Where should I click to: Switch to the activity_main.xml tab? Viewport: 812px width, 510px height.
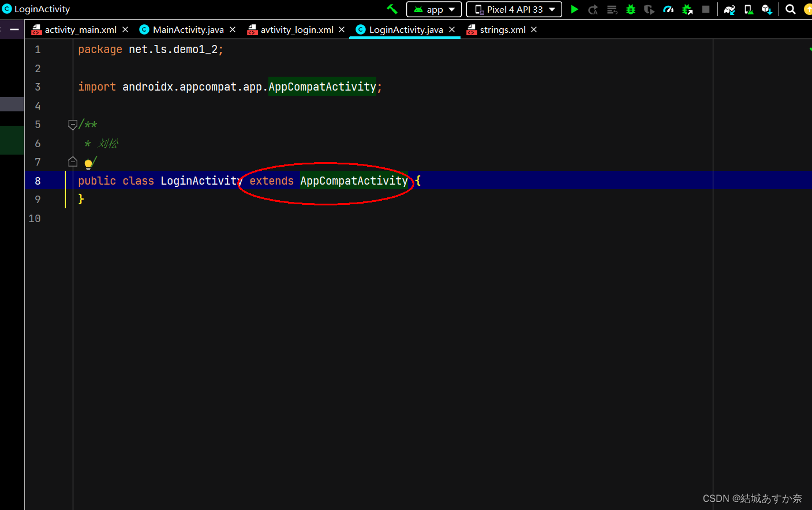[80, 29]
